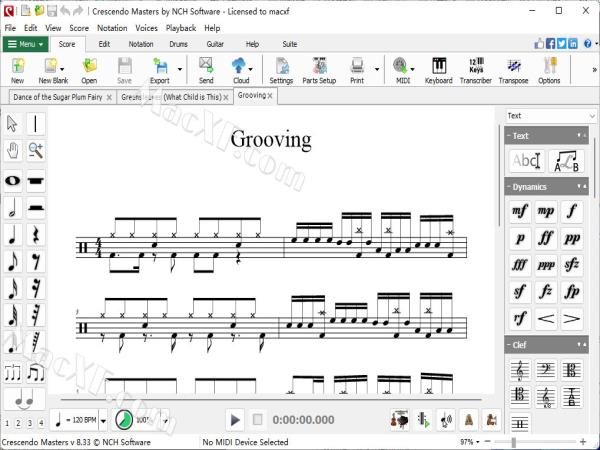Toggle the instruments mixer icon
Image resolution: width=600 pixels, height=450 pixels.
(x=399, y=420)
